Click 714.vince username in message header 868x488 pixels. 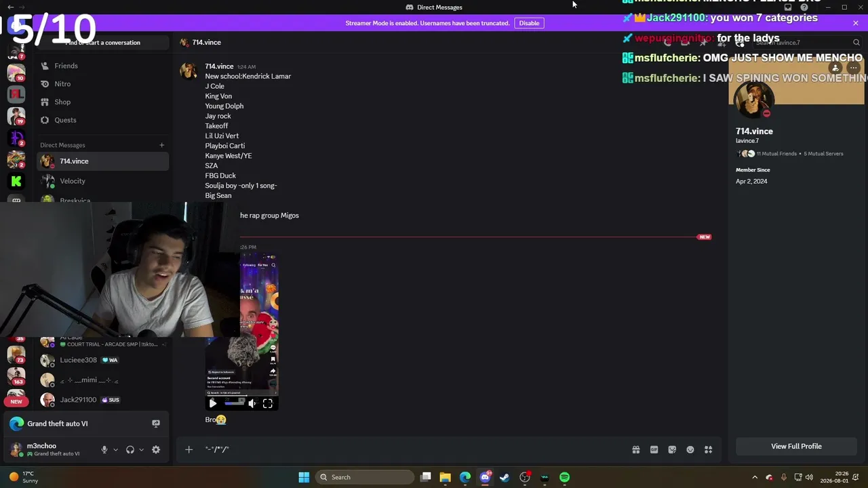[219, 66]
